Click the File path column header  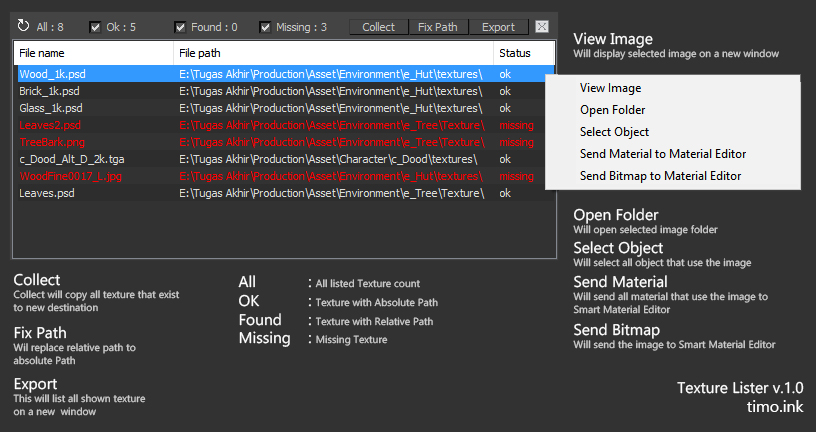pyautogui.click(x=332, y=52)
